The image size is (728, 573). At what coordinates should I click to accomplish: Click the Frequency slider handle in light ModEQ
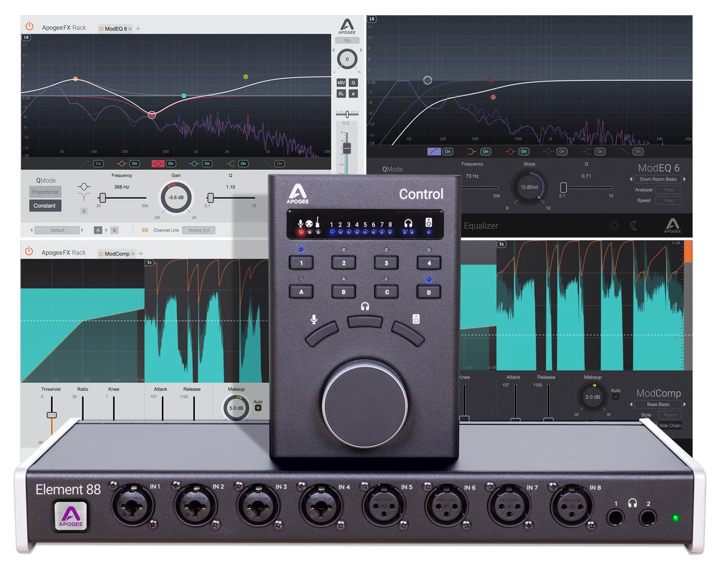pyautogui.click(x=103, y=198)
